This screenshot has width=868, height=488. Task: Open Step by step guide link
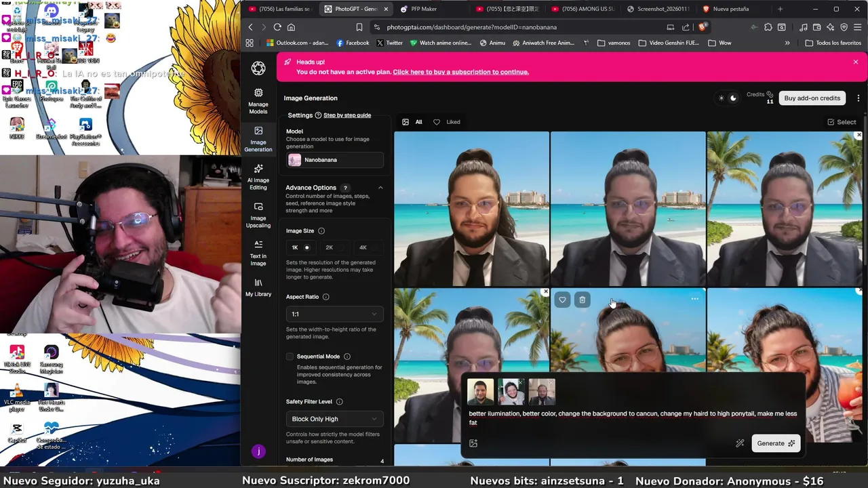tap(347, 115)
